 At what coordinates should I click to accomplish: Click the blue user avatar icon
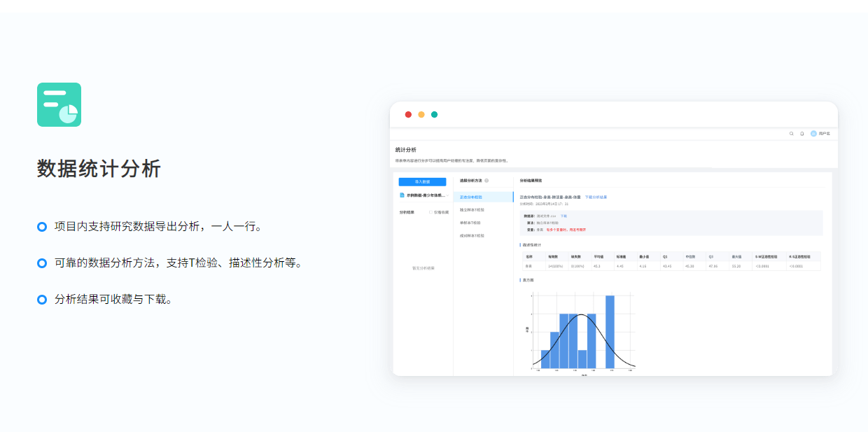coord(813,133)
